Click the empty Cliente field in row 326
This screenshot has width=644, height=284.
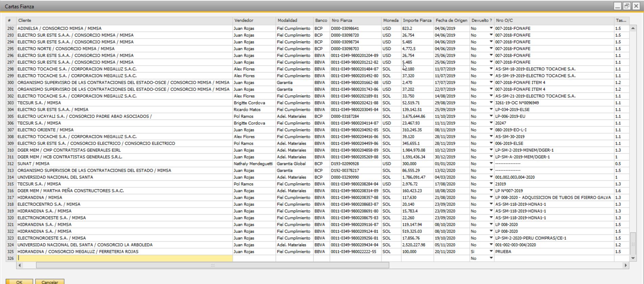tap(124, 258)
